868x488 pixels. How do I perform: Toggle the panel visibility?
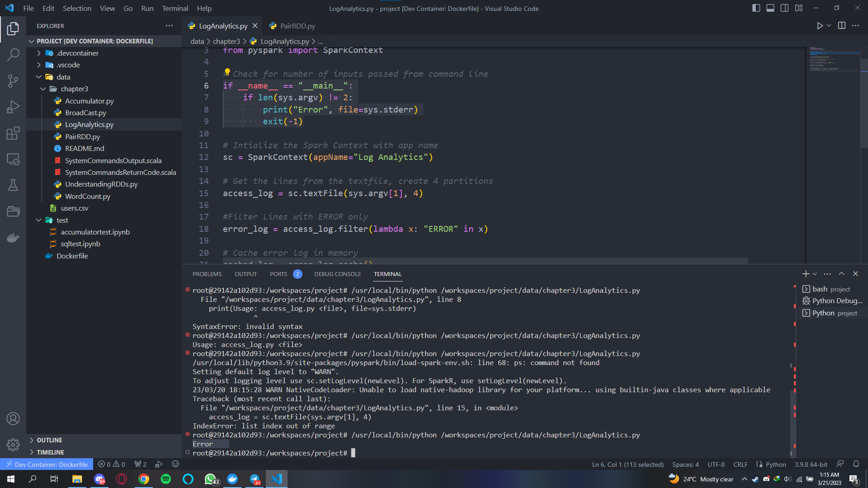[x=770, y=8]
